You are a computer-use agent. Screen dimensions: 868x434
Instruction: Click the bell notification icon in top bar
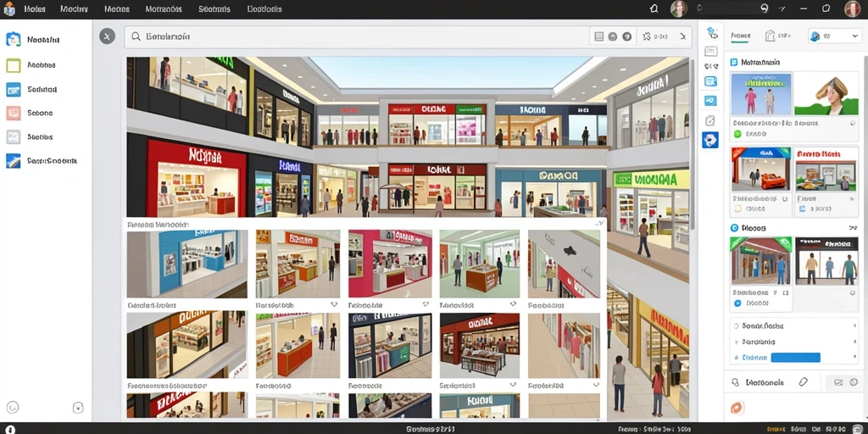tap(654, 8)
